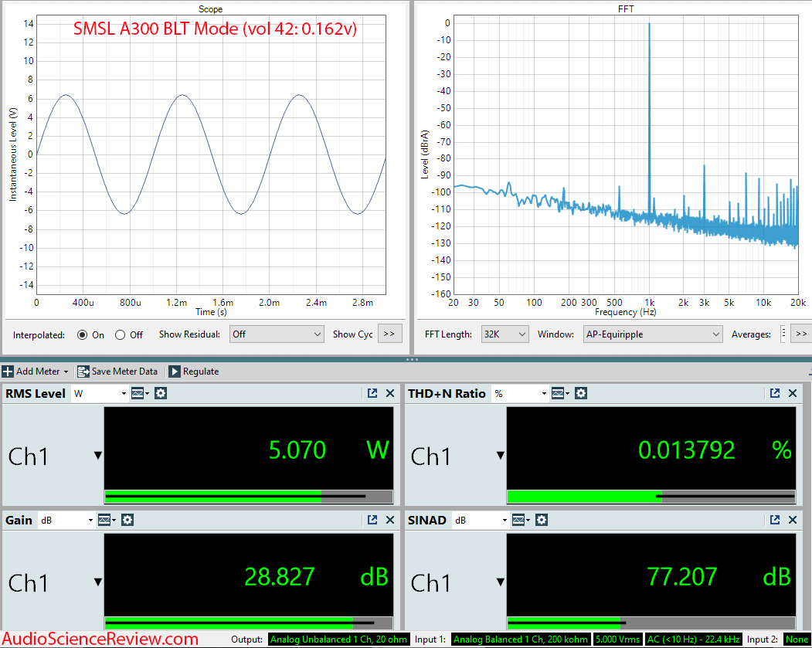
Task: Expand Gain Ch1 channel arrow
Action: point(98,582)
